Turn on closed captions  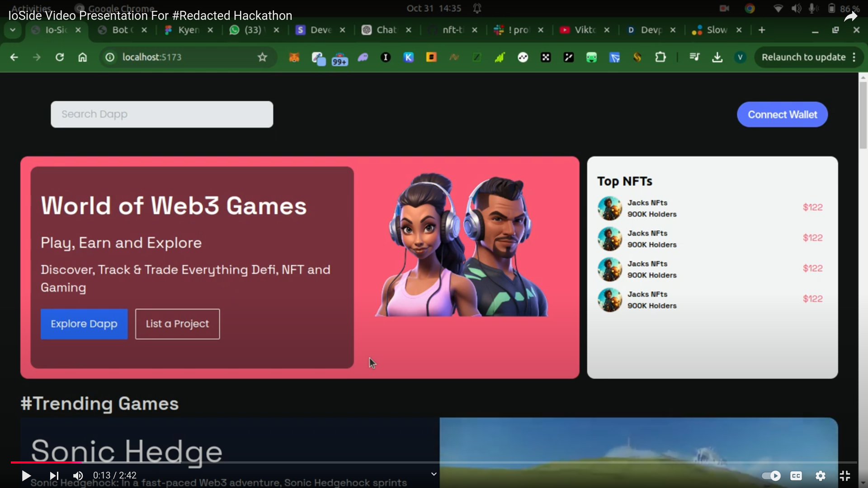pyautogui.click(x=796, y=475)
